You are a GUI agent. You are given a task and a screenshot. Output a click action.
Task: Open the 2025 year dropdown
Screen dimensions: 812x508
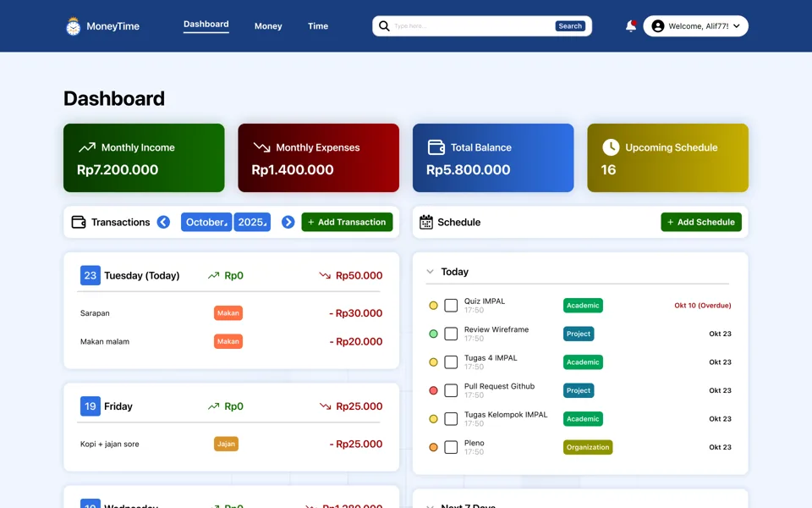252,222
